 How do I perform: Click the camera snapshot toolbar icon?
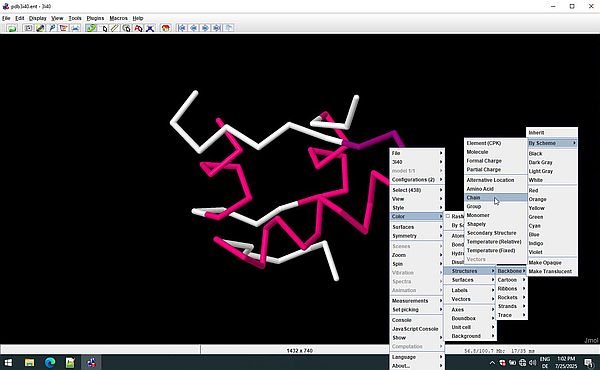click(28, 28)
